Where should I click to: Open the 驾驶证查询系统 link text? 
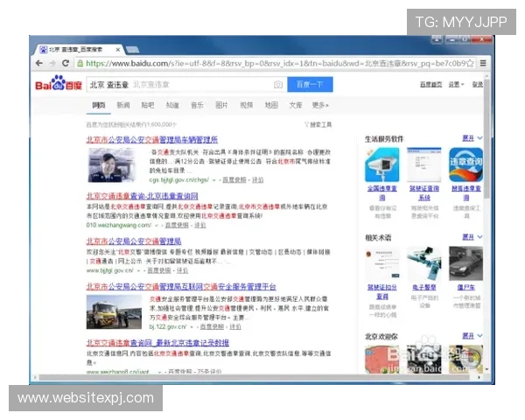(424, 192)
